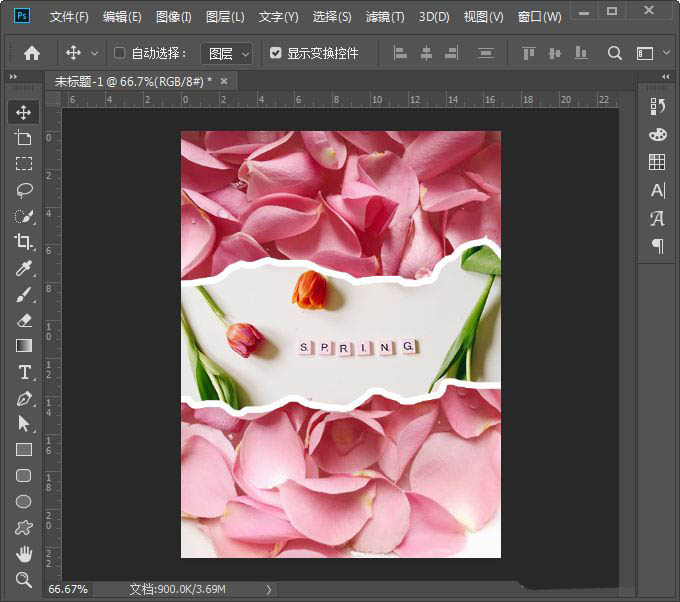Viewport: 680px width, 602px height.
Task: Select the Quick Selection tool
Action: 23,216
